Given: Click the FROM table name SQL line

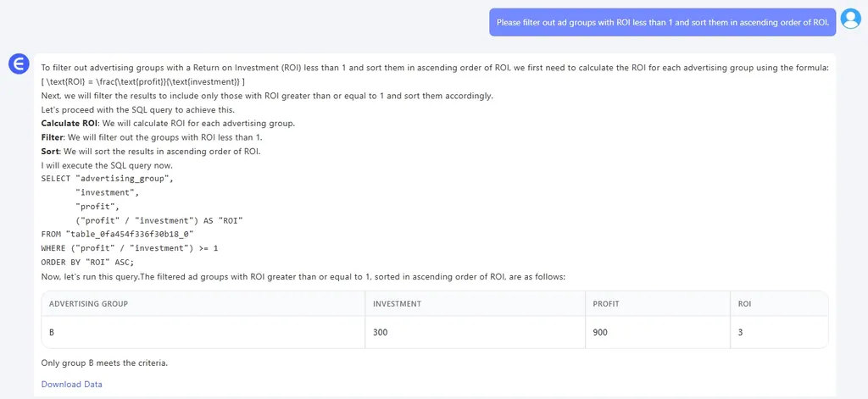Looking at the screenshot, I should click(x=118, y=234).
